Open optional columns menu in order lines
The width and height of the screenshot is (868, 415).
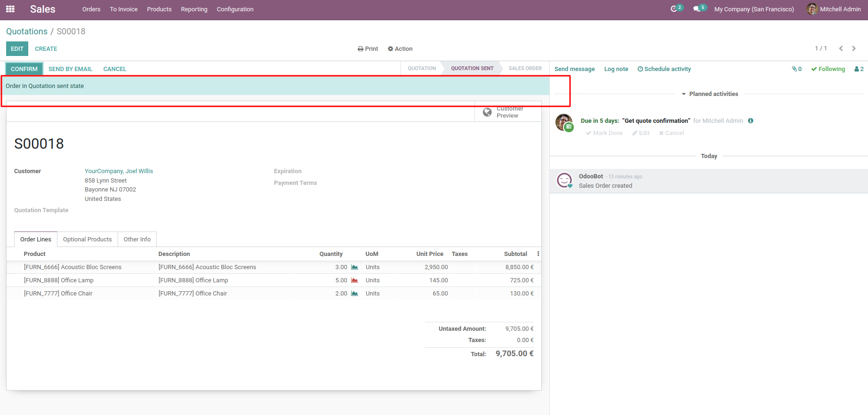(538, 254)
